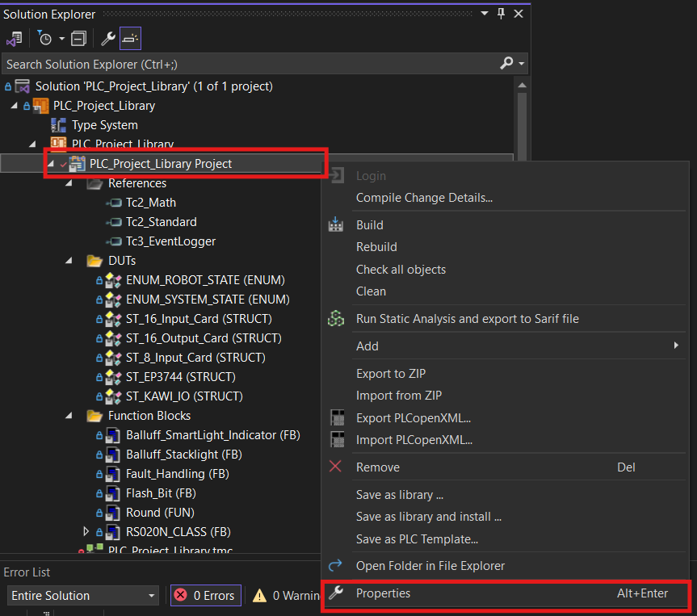Click the Search Solution Explorer field
The image size is (697, 616).
[251, 64]
